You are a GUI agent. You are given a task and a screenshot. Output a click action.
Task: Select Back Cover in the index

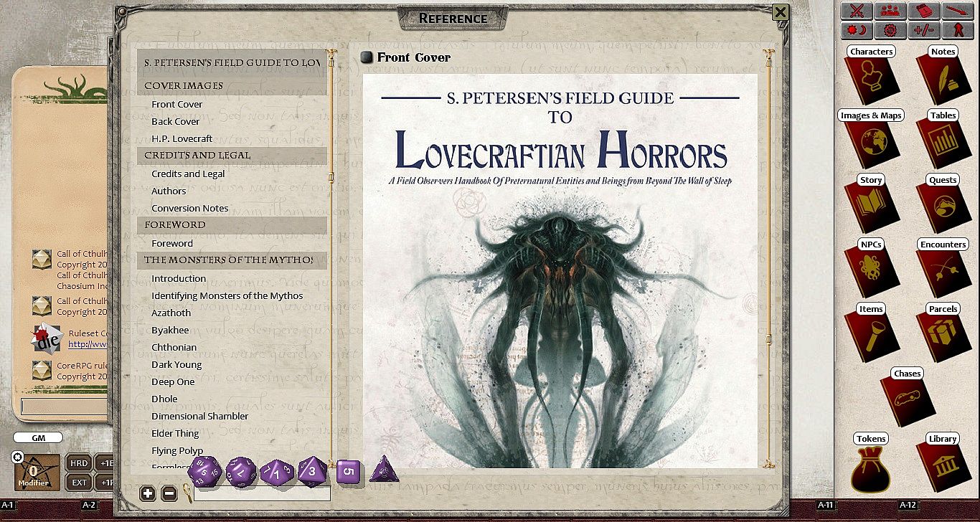[x=176, y=121]
